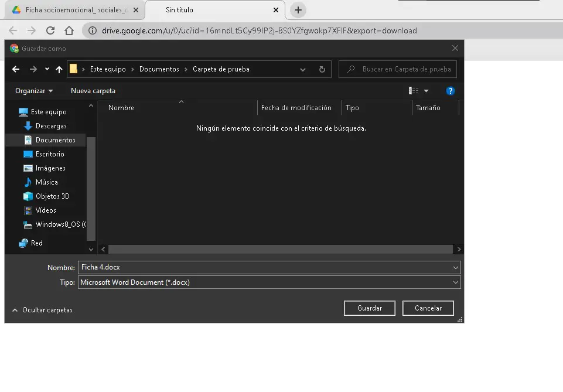This screenshot has height=392, width=563.
Task: Select 'Este equipo' in navigation tree
Action: (x=43, y=112)
